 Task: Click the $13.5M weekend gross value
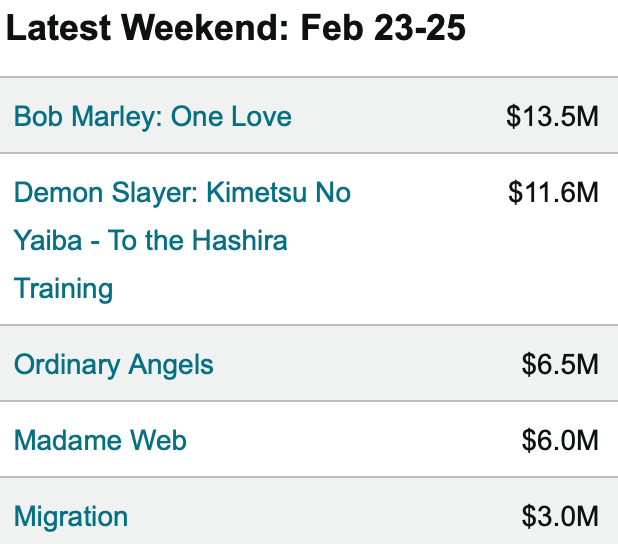click(x=552, y=117)
